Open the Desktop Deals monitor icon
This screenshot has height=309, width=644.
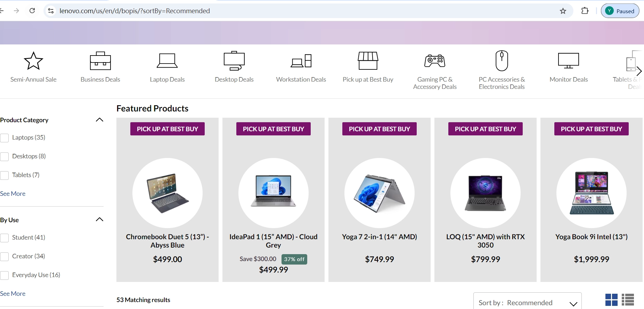[234, 61]
